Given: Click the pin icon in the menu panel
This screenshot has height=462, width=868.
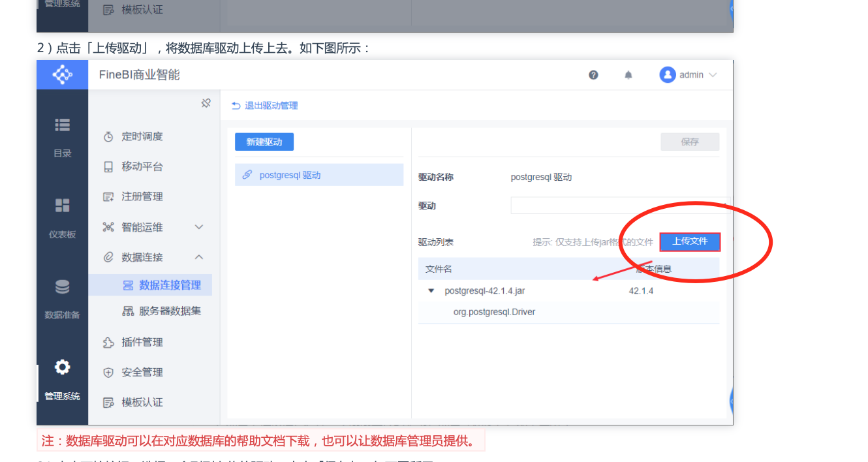Looking at the screenshot, I should click(x=206, y=103).
